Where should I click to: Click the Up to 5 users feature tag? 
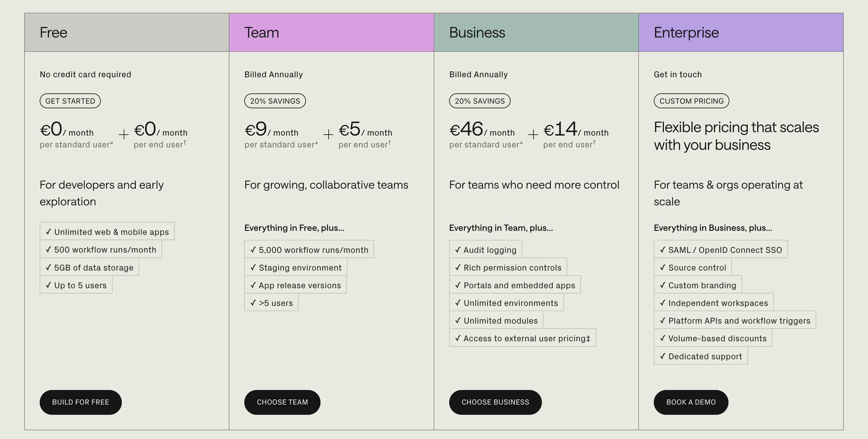coord(76,285)
